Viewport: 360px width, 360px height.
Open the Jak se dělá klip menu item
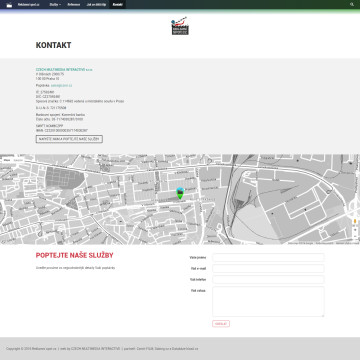96,5
